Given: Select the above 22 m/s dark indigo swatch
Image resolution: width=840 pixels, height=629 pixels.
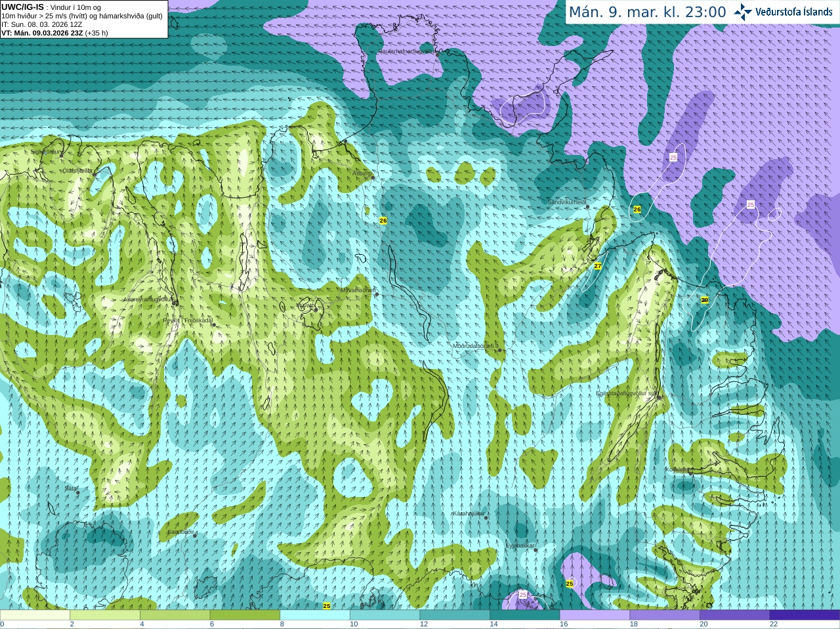Looking at the screenshot, I should pyautogui.click(x=805, y=615).
